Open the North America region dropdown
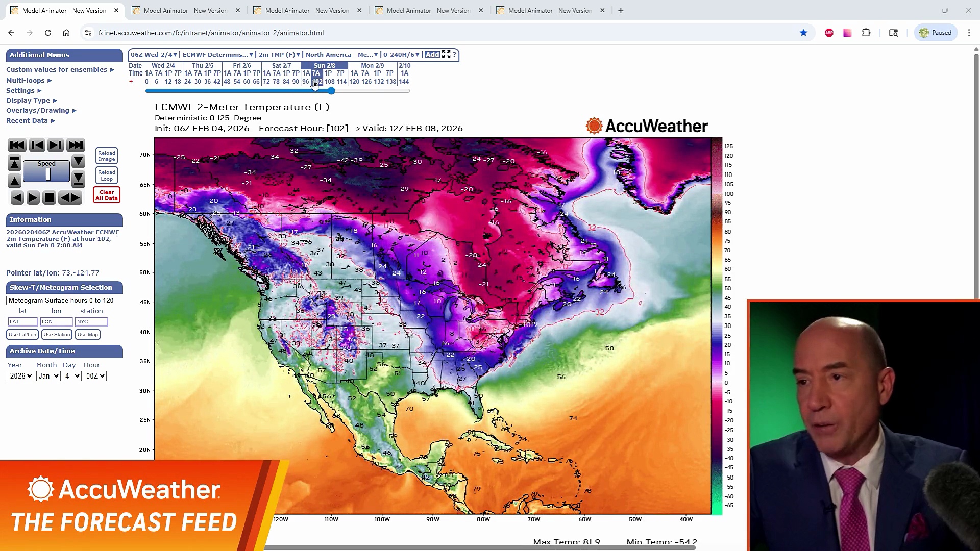The image size is (980, 551). [x=341, y=55]
